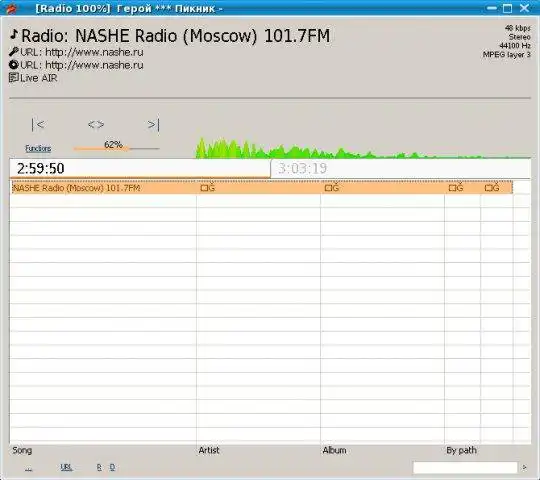The width and height of the screenshot is (540, 480).
Task: Maximize the radio player window
Action: click(x=507, y=8)
